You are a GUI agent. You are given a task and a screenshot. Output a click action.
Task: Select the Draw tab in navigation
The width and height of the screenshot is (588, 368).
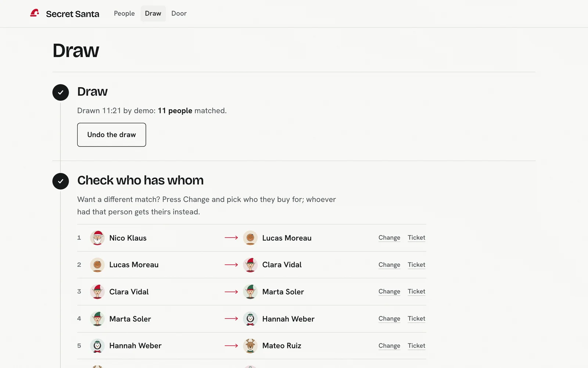coord(153,13)
